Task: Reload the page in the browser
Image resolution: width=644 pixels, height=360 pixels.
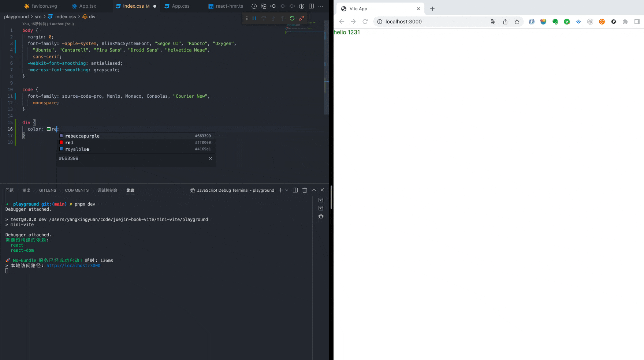Action: 365,22
